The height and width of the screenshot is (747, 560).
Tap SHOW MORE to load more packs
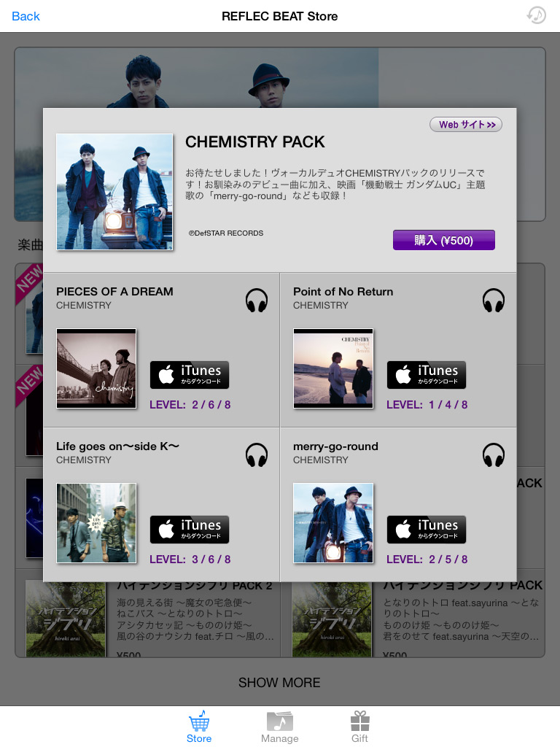[x=279, y=683]
